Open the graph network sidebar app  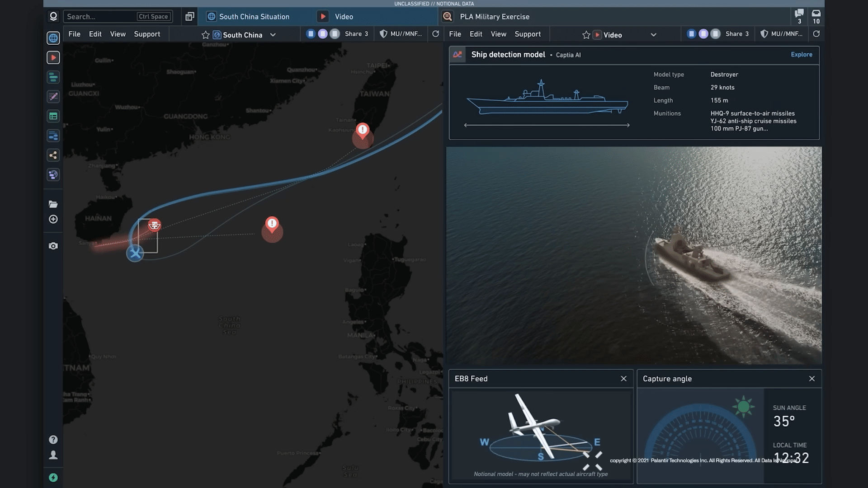click(x=53, y=155)
